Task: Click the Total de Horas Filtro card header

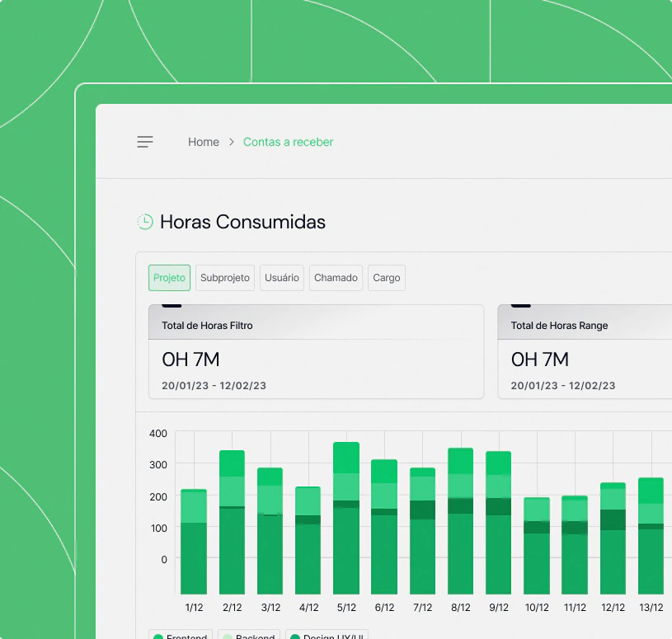Action: click(317, 322)
